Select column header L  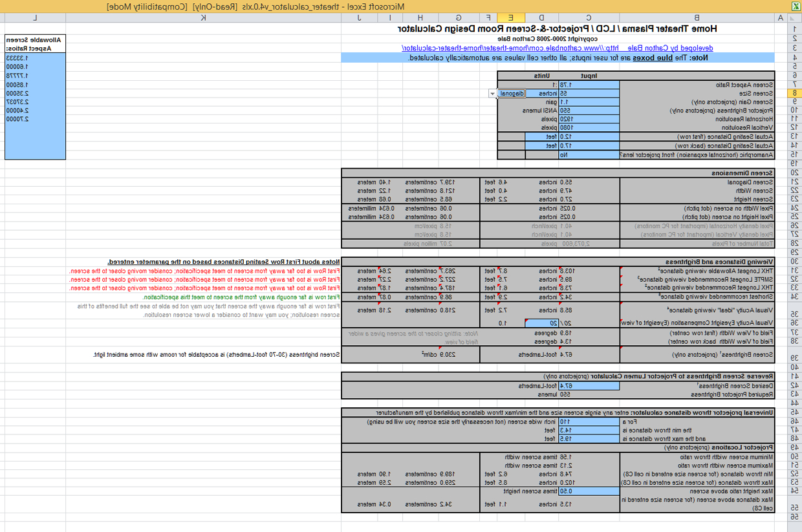pyautogui.click(x=35, y=18)
